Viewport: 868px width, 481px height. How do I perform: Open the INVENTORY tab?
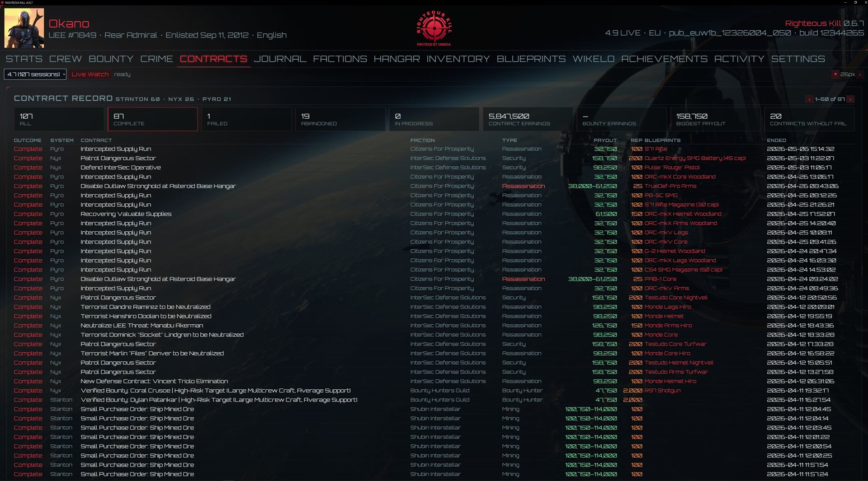tap(458, 59)
